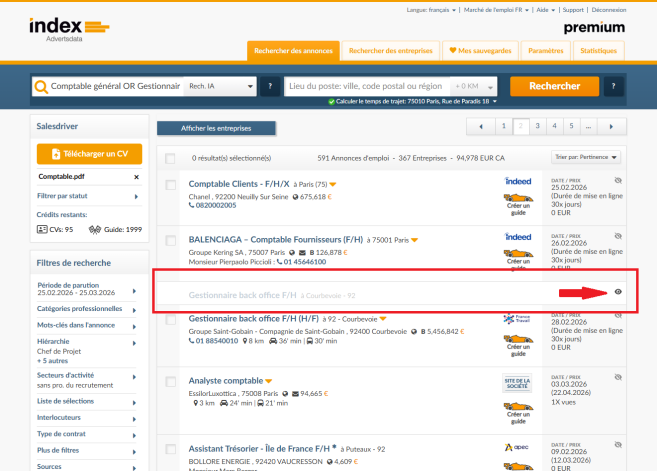The image size is (657, 471).
Task: Check the Comptable Clients ad checkbox
Action: click(171, 185)
